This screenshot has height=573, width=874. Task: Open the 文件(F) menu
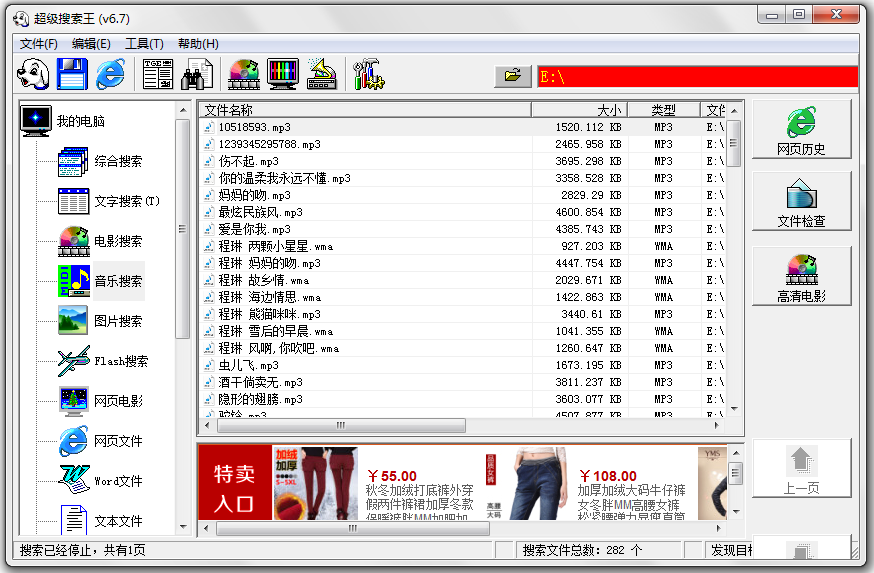coord(39,44)
